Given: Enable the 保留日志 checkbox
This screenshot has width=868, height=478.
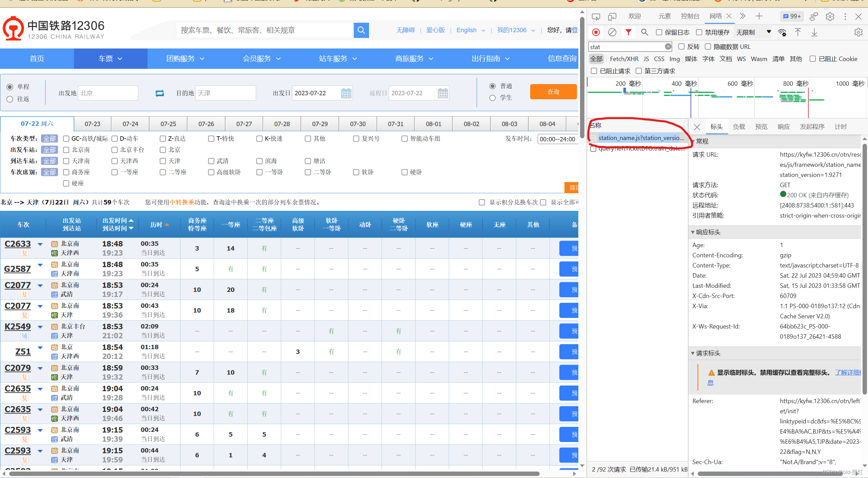Looking at the screenshot, I should [659, 32].
